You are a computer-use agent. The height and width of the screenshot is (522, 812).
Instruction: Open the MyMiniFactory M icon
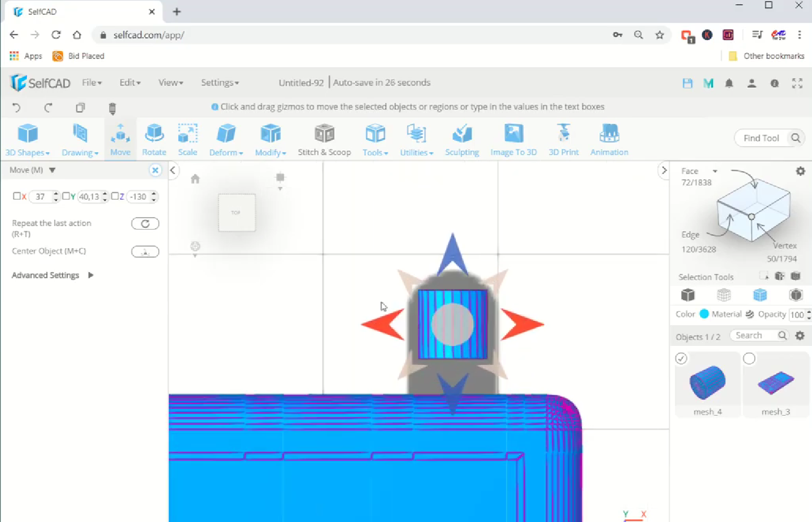tap(708, 83)
